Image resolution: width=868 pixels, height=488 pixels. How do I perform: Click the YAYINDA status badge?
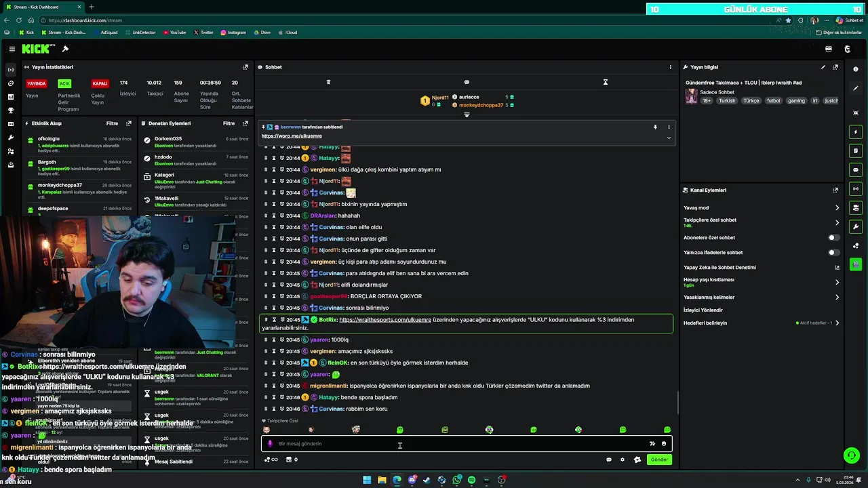(36, 83)
